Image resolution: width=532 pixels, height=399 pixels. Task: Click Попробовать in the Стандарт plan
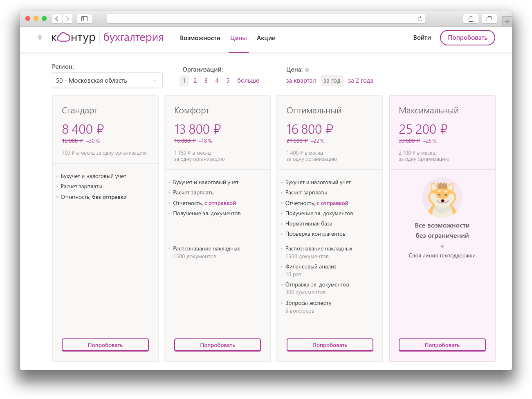click(x=105, y=345)
